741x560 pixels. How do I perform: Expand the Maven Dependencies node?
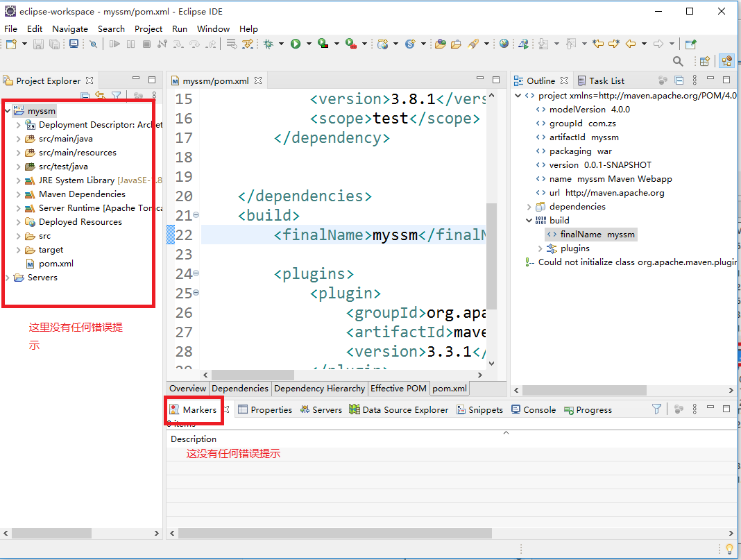[x=19, y=194]
